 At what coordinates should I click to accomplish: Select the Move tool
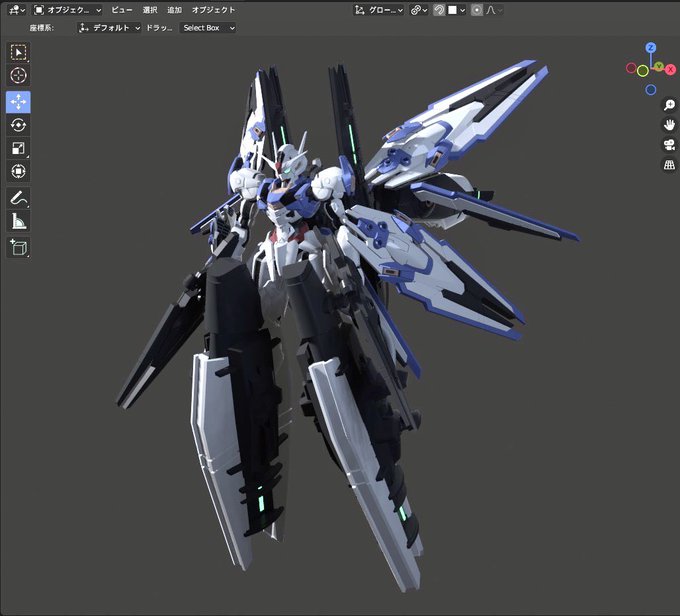[x=18, y=102]
